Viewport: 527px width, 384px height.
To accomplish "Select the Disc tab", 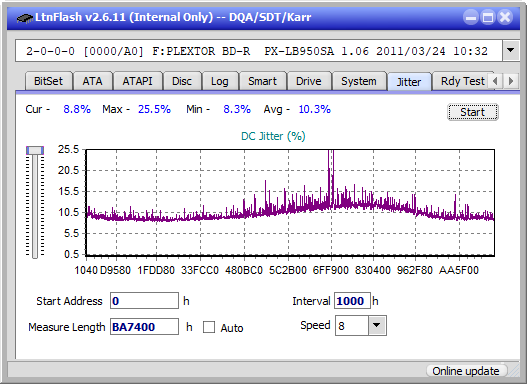I will tap(182, 81).
